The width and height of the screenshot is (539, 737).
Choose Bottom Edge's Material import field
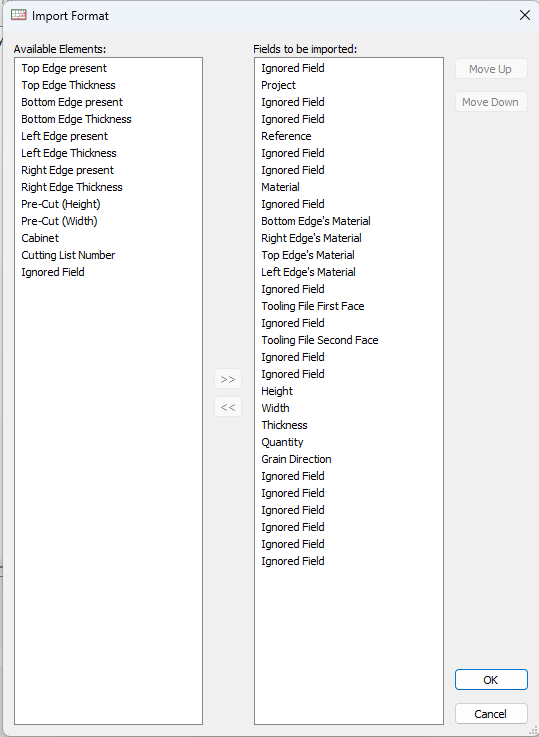(x=316, y=221)
